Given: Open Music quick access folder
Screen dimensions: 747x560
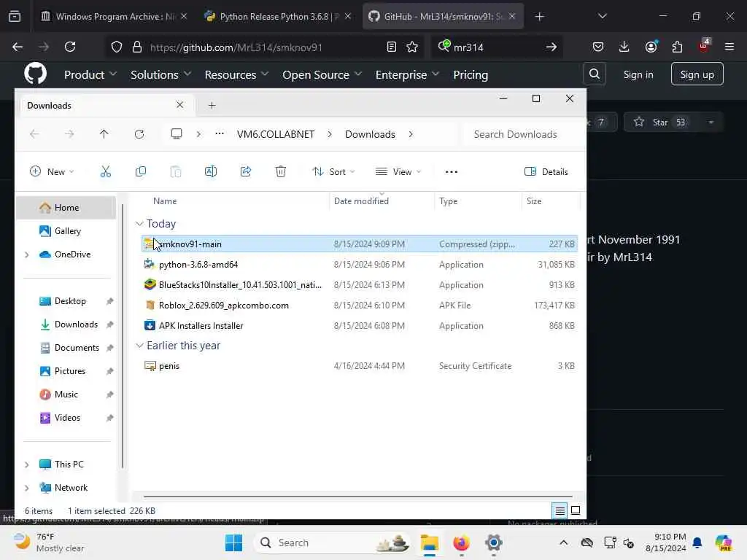Looking at the screenshot, I should click(66, 394).
